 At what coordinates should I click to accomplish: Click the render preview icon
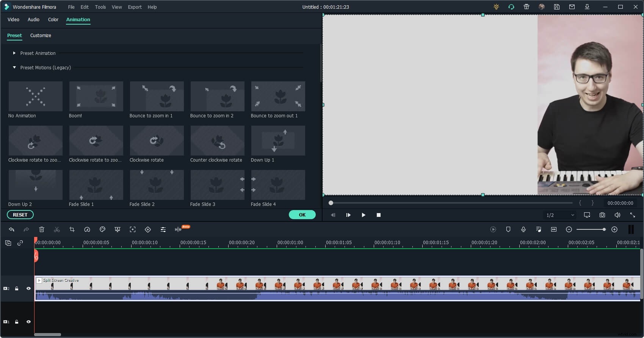pyautogui.click(x=493, y=229)
